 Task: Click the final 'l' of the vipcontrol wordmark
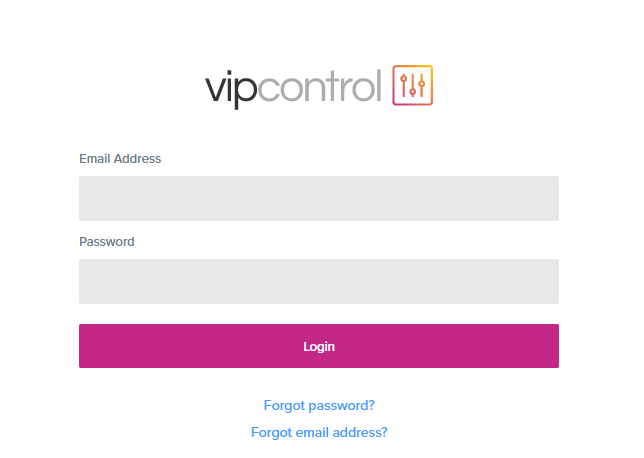click(x=378, y=85)
